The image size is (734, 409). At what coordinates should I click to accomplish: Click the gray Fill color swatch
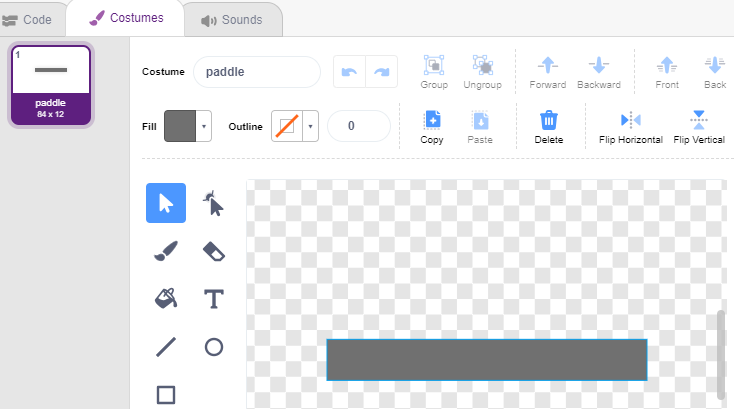[x=180, y=126]
